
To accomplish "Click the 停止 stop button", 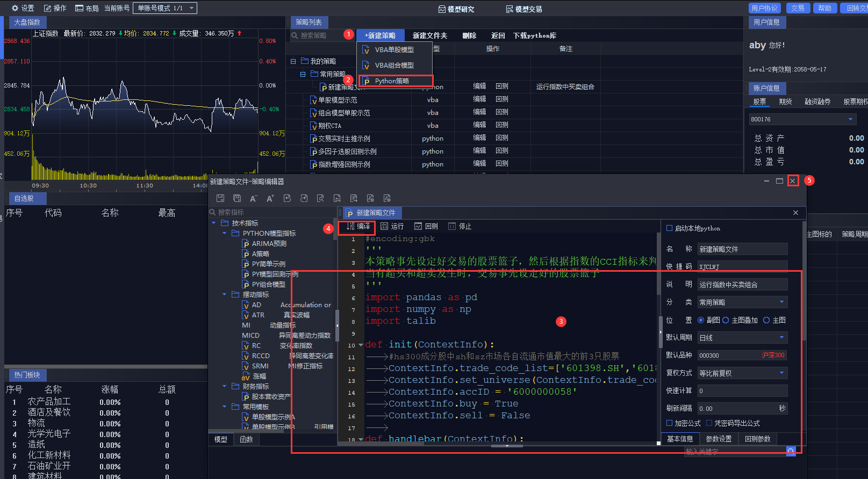I will (x=460, y=227).
